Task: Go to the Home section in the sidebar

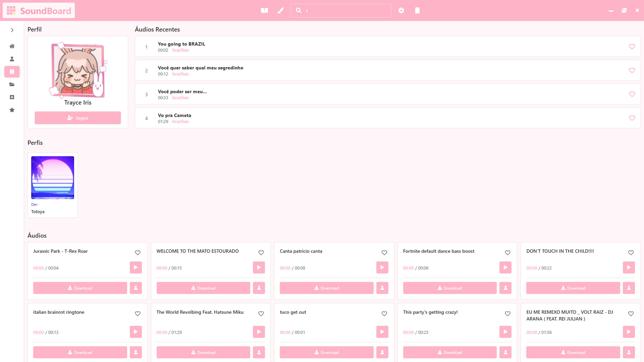Action: point(12,46)
